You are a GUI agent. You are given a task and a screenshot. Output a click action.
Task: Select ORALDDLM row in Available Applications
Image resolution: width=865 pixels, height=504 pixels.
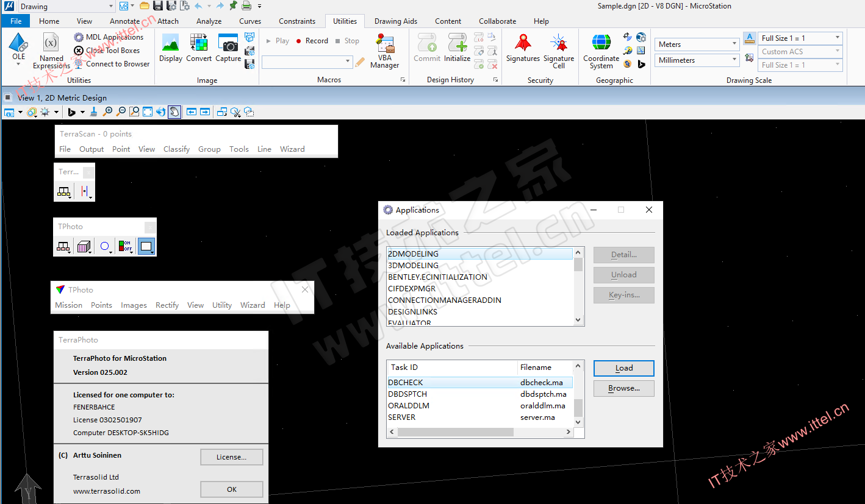pyautogui.click(x=480, y=406)
